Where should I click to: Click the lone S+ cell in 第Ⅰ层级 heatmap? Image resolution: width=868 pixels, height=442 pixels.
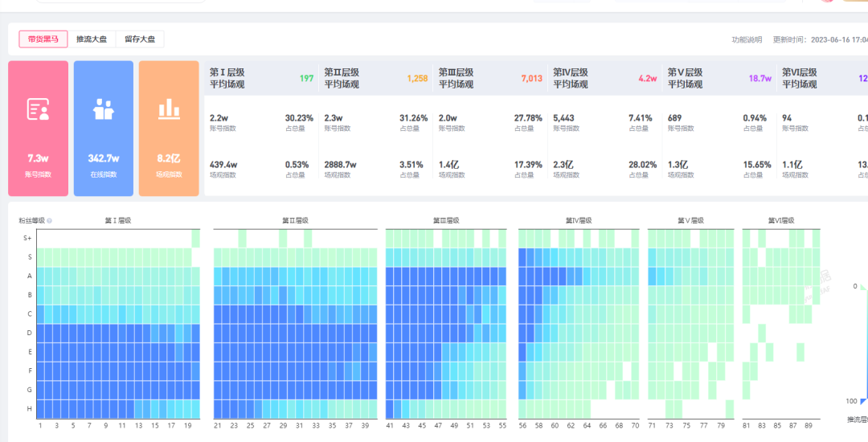tap(195, 239)
